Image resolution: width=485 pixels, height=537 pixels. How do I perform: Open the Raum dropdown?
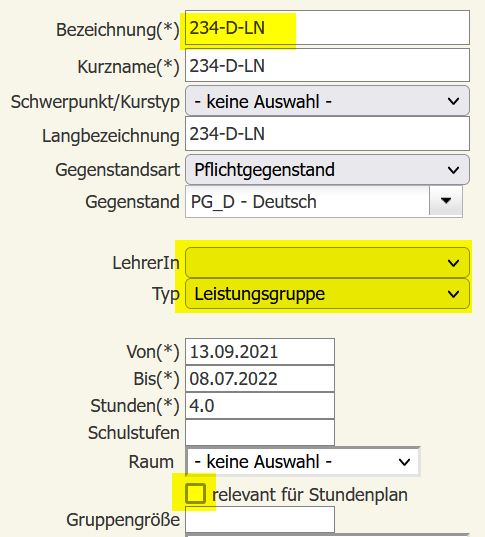(303, 462)
